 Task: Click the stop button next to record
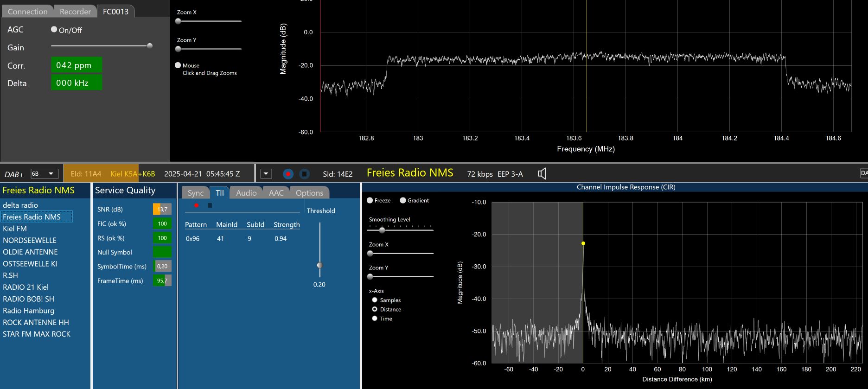[304, 174]
